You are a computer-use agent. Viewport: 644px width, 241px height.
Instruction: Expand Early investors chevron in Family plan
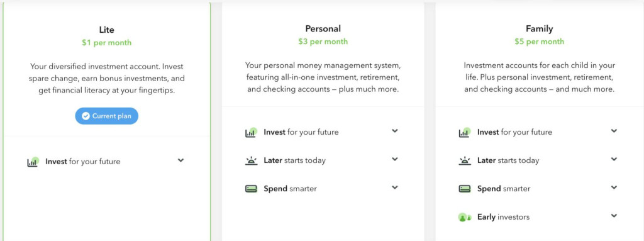614,215
